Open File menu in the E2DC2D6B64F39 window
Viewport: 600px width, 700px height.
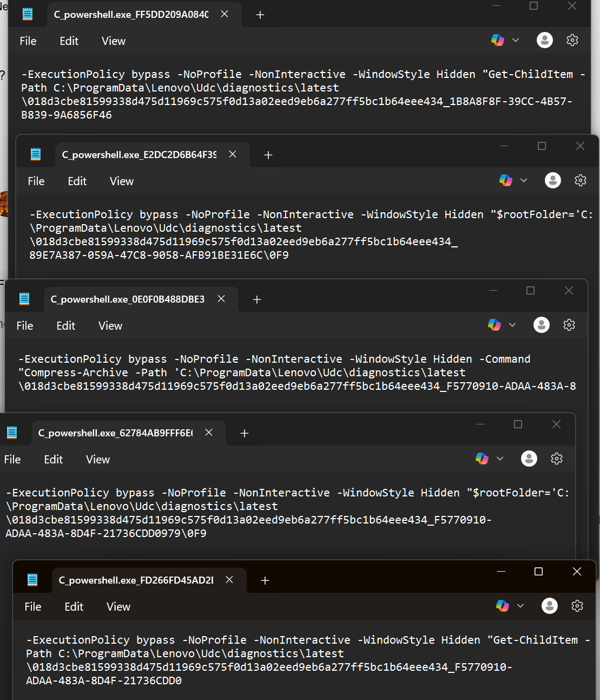click(36, 181)
